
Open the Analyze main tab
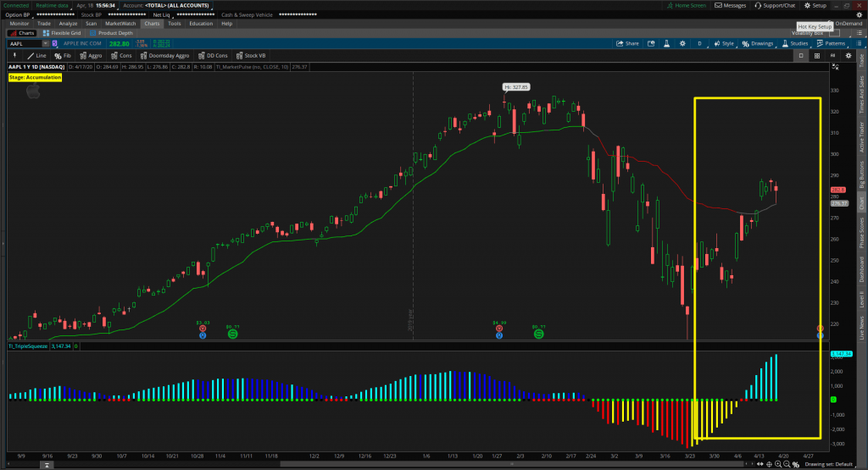67,24
